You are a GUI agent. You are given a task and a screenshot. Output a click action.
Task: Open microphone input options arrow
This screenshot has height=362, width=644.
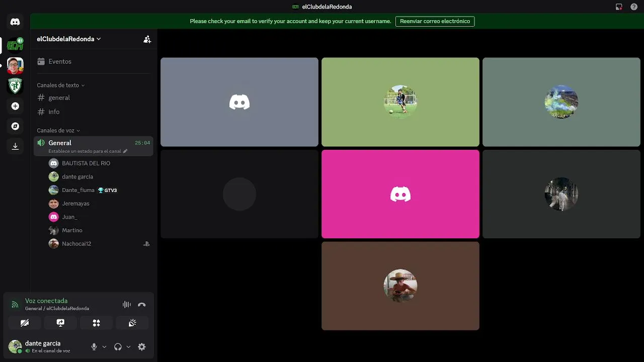click(104, 347)
